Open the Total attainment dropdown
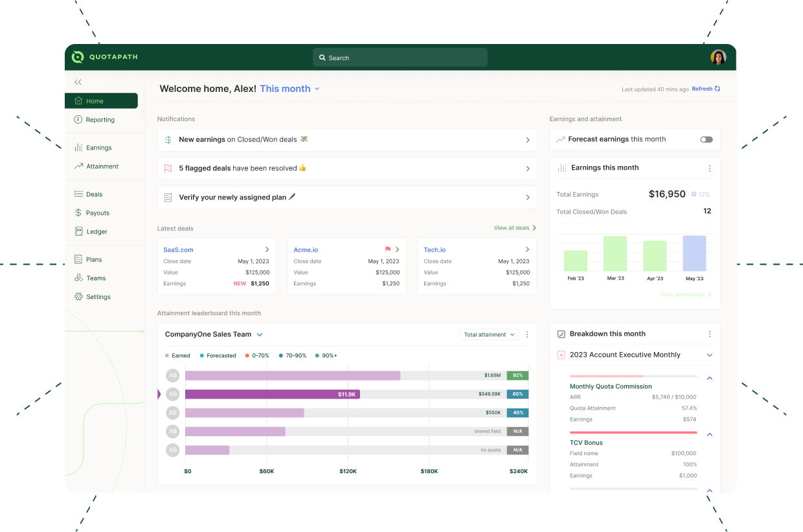This screenshot has width=803, height=532. [x=489, y=335]
